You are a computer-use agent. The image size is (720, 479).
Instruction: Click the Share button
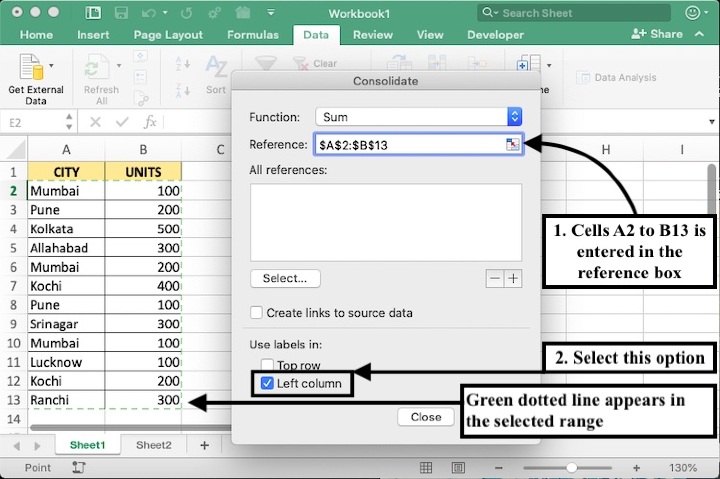[x=657, y=34]
